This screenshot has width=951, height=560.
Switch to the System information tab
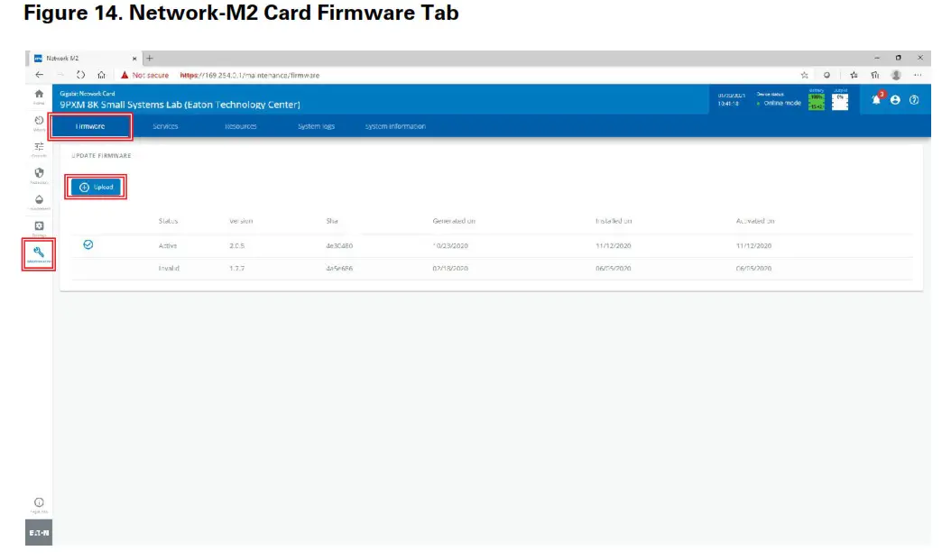[x=395, y=126]
